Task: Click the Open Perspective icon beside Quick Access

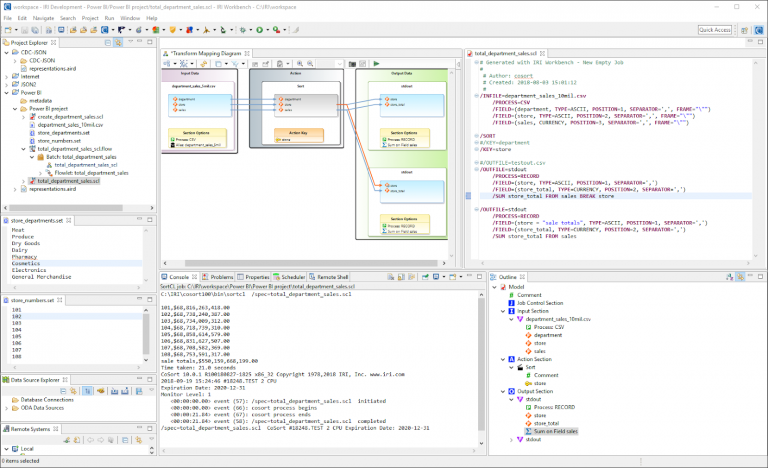Action: click(742, 30)
